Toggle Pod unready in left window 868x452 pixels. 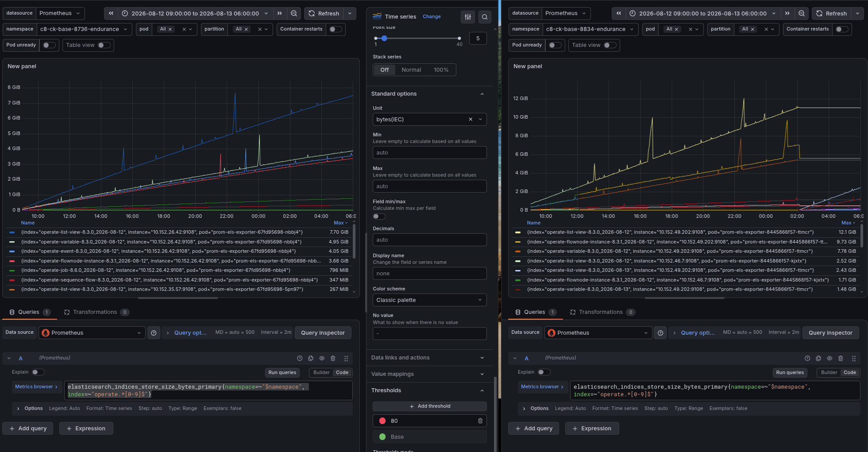coord(49,45)
